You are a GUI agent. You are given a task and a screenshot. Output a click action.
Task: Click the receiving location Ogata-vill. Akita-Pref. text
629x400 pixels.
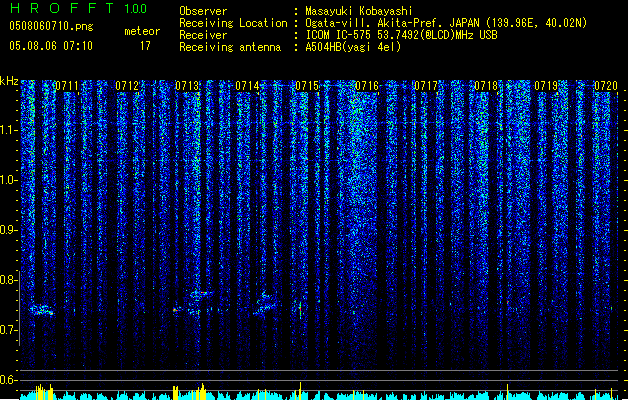point(446,23)
